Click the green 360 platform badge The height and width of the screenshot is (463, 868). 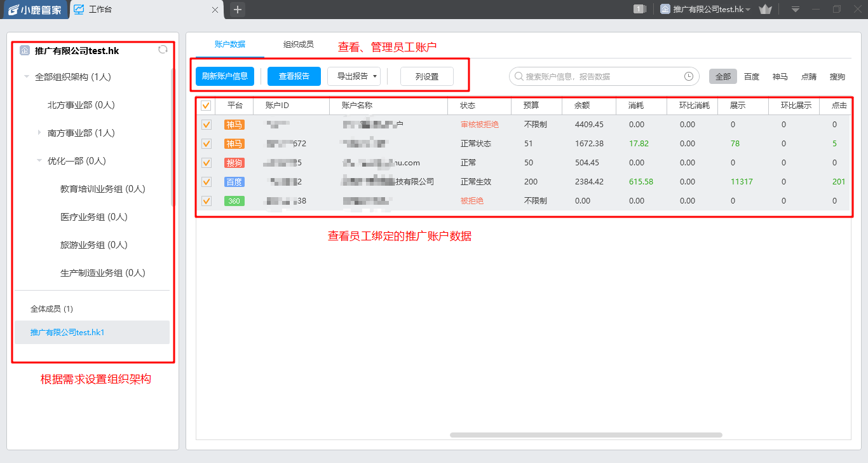[x=234, y=201]
